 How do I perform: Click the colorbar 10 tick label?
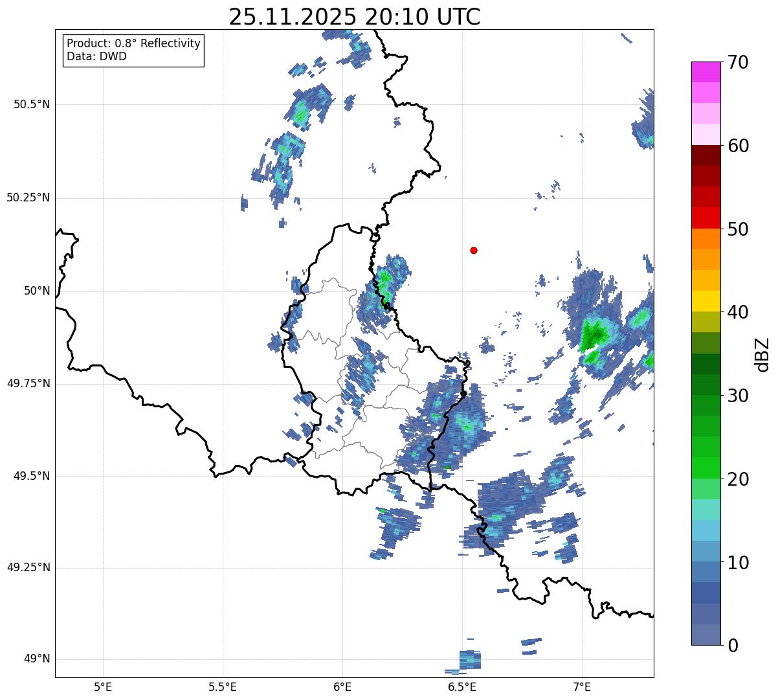738,562
